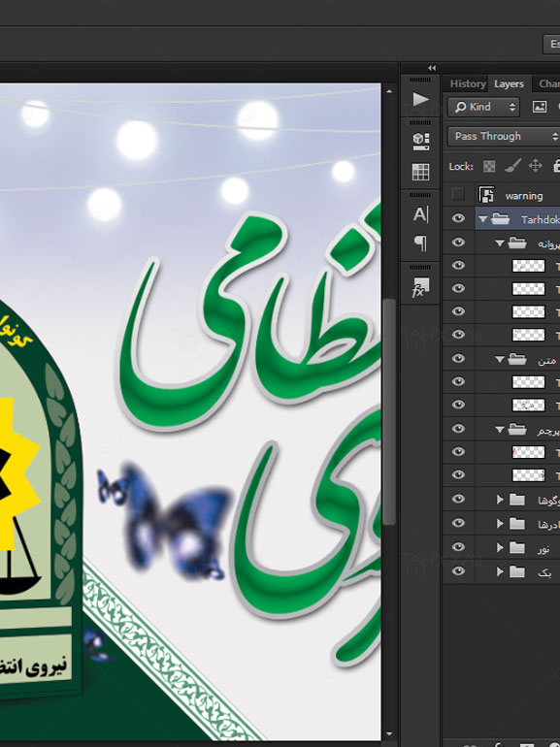The width and height of the screenshot is (560, 747).
Task: Select the بک group name
Action: (x=544, y=572)
